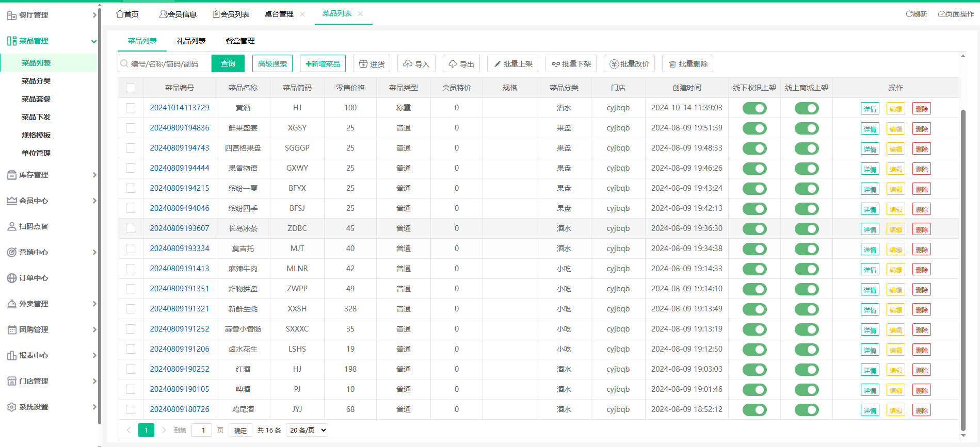980x447 pixels.
Task: Toggle 线上商城上架 for 麻辣牛肉
Action: click(807, 269)
